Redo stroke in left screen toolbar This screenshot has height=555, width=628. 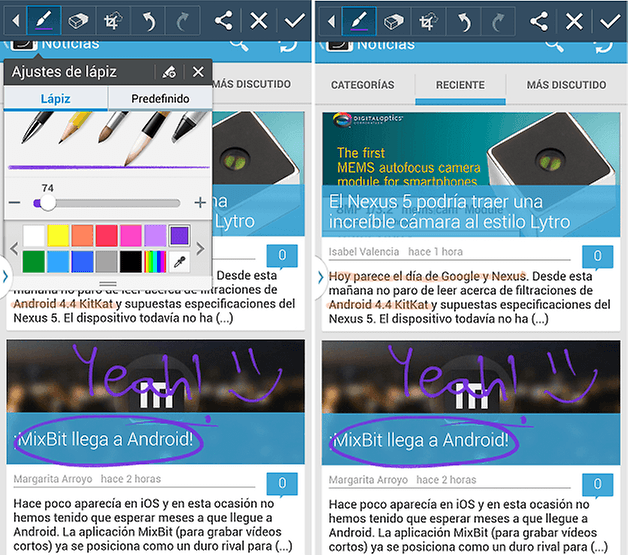click(x=182, y=21)
